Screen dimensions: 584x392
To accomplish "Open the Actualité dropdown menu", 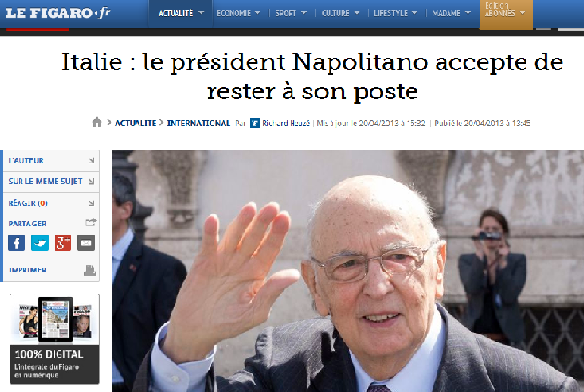I will tap(180, 13).
